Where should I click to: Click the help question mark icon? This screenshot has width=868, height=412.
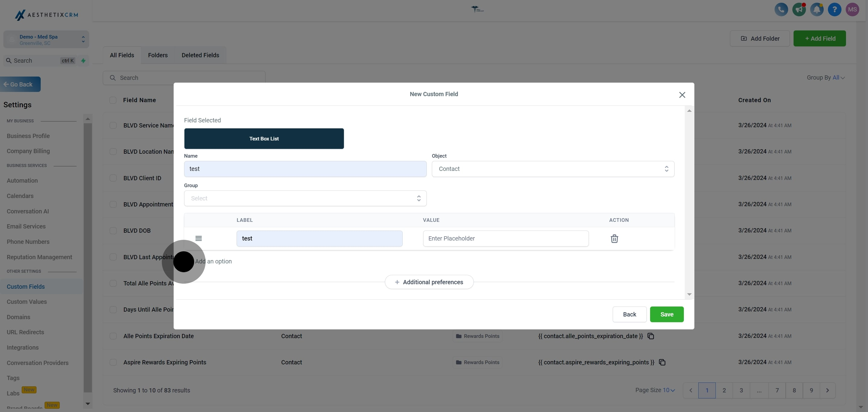[x=835, y=9]
